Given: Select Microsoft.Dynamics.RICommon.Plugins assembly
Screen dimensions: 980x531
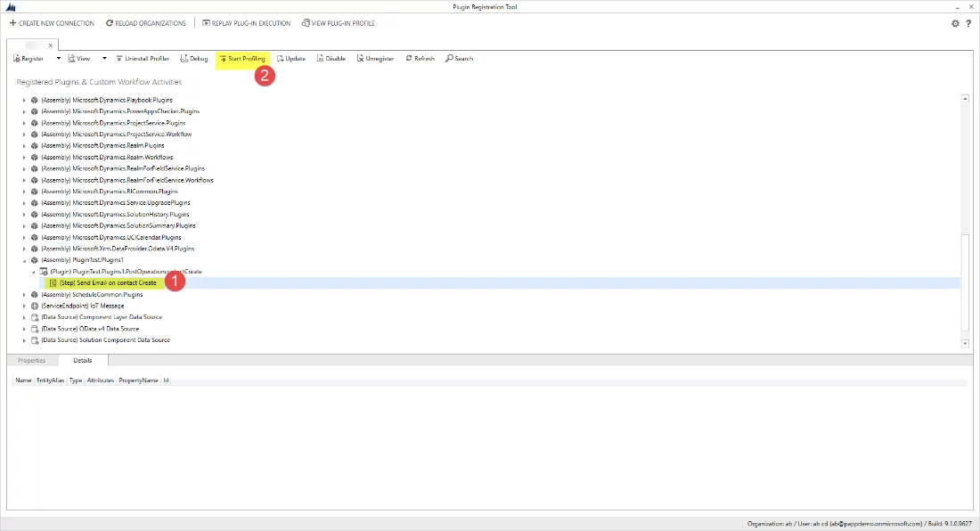Looking at the screenshot, I should tap(110, 192).
